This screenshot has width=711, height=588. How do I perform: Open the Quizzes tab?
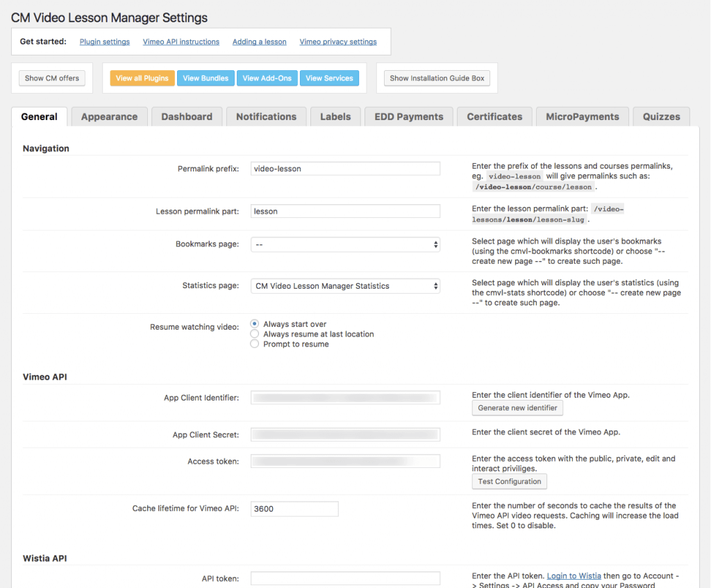click(x=661, y=117)
